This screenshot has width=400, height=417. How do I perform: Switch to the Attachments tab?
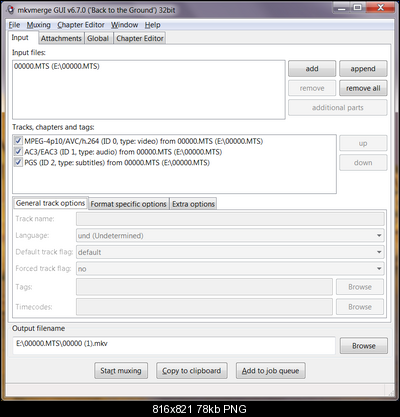pyautogui.click(x=61, y=38)
